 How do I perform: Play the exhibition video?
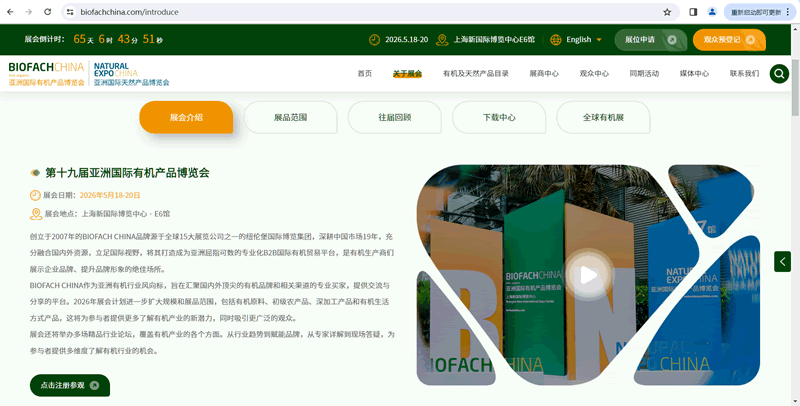[x=588, y=275]
